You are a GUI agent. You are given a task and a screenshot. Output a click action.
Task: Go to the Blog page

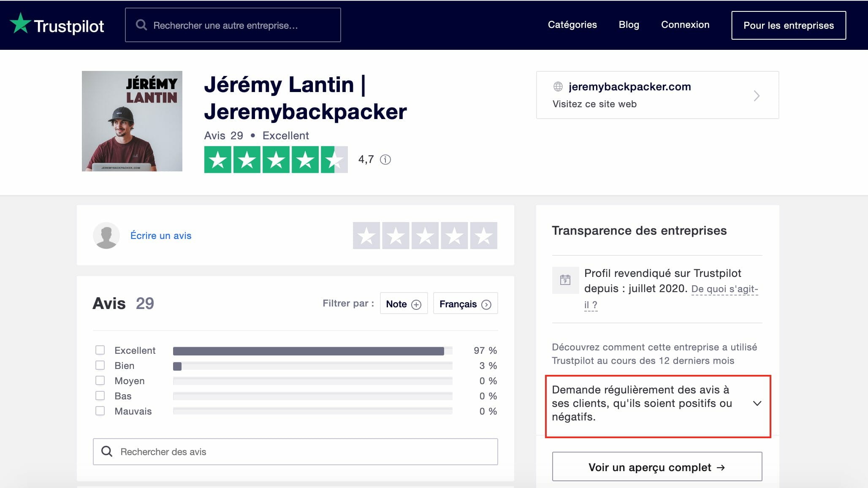click(x=629, y=24)
